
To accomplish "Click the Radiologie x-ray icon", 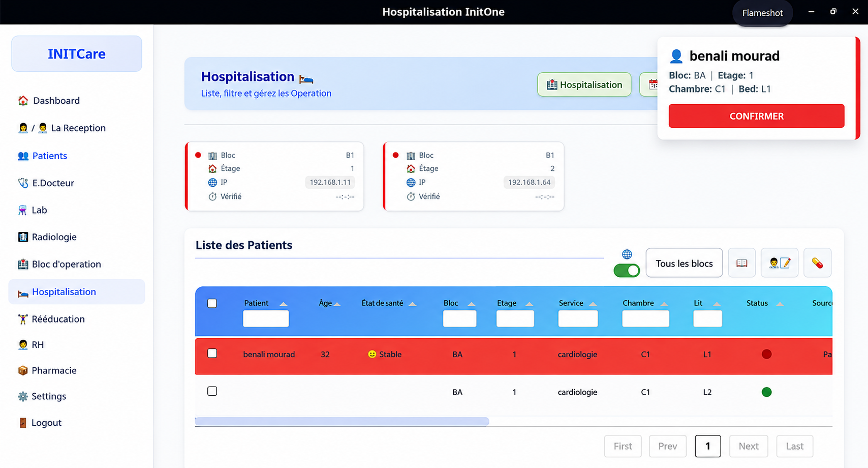I will 23,237.
